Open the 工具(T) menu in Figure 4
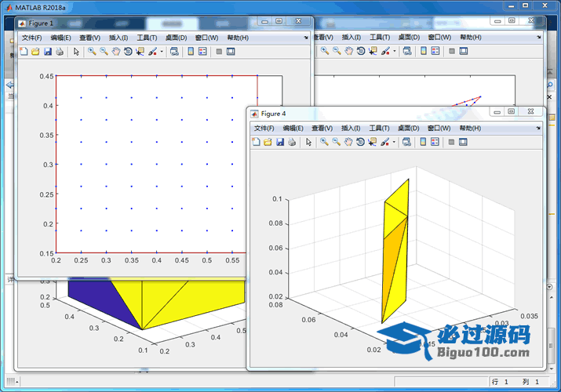The width and height of the screenshot is (561, 392). pyautogui.click(x=379, y=128)
